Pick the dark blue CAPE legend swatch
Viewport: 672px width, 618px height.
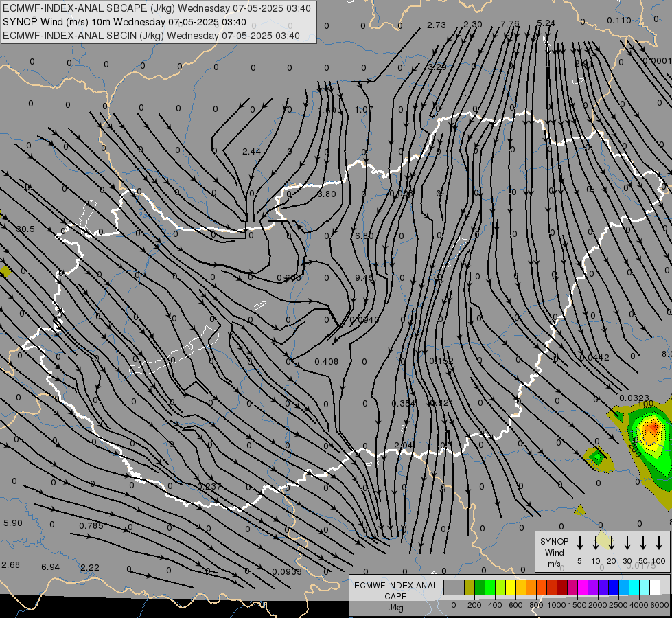(613, 587)
